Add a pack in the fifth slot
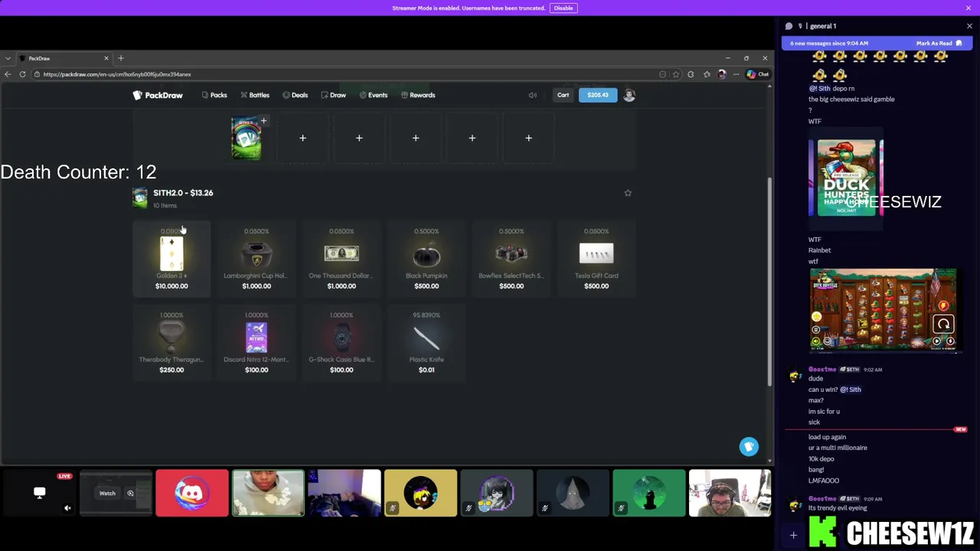 [x=472, y=139]
